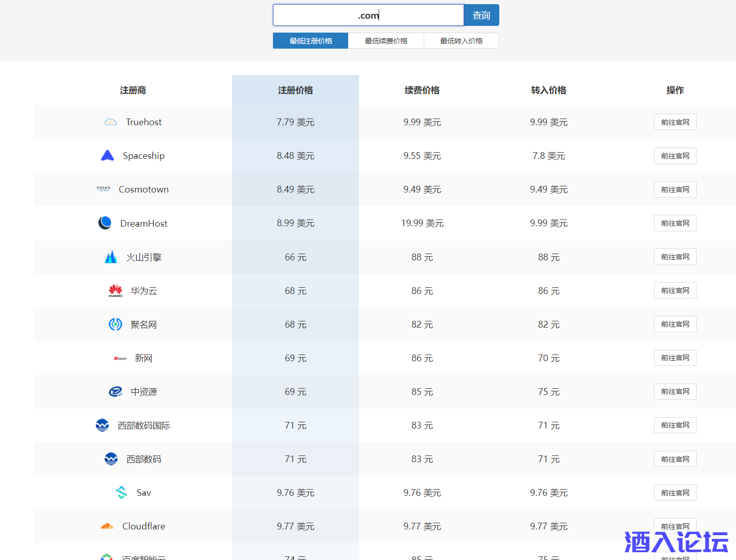This screenshot has width=736, height=560.
Task: Switch to the 最低续费价格 tab
Action: pyautogui.click(x=386, y=41)
